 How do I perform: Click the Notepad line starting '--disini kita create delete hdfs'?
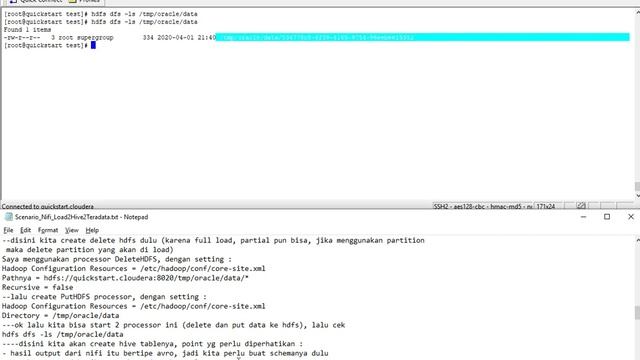[x=213, y=240]
